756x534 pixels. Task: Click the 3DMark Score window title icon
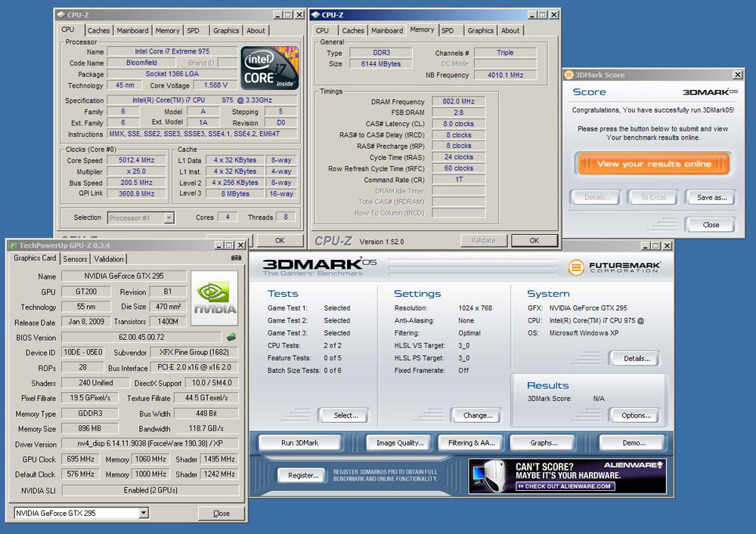coord(569,75)
